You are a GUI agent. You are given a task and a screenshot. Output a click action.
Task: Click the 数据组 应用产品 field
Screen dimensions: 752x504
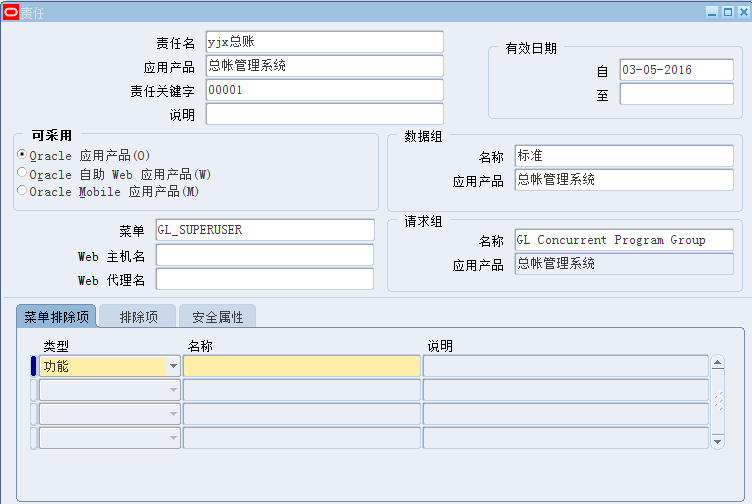tap(624, 180)
